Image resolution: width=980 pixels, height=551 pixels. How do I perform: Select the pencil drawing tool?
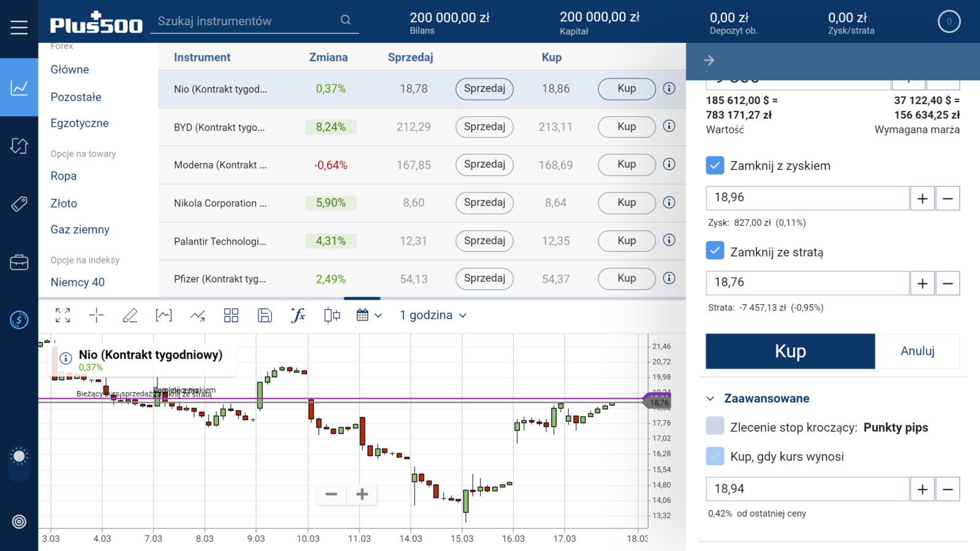point(130,315)
